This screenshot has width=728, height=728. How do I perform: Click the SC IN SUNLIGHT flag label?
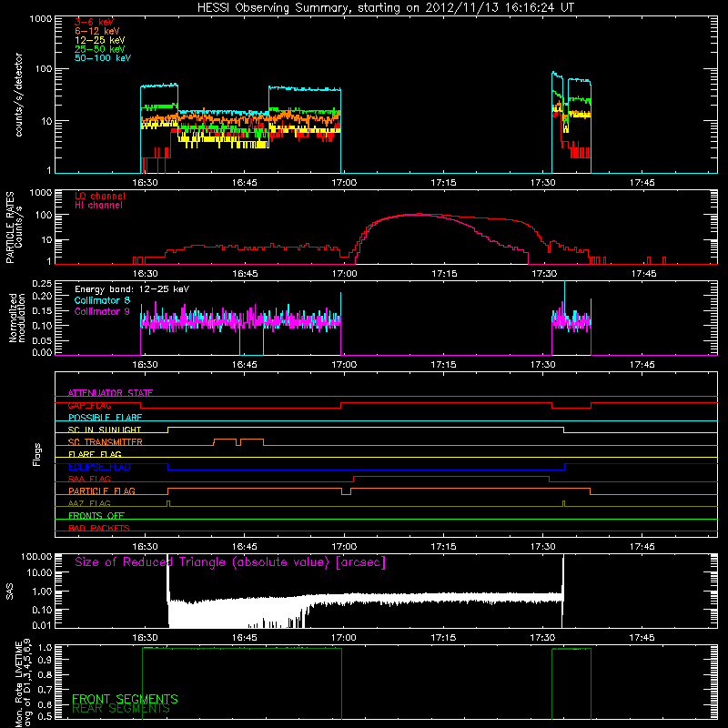coord(105,430)
